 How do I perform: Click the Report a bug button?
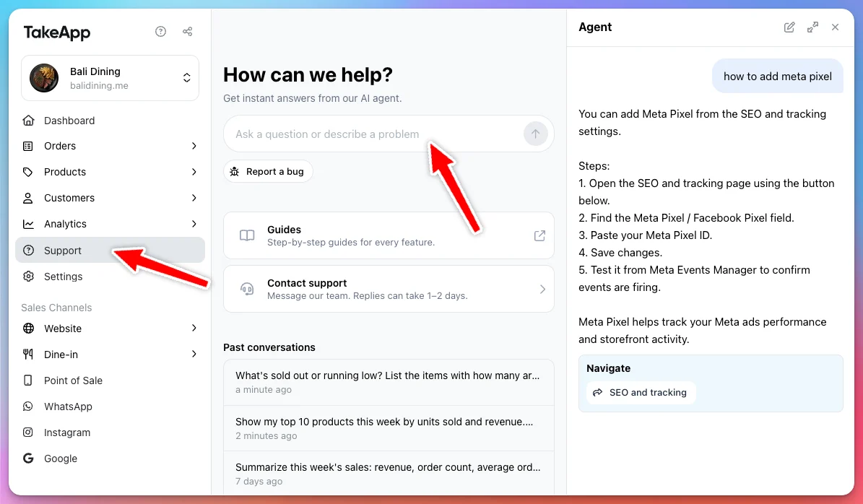pyautogui.click(x=268, y=171)
